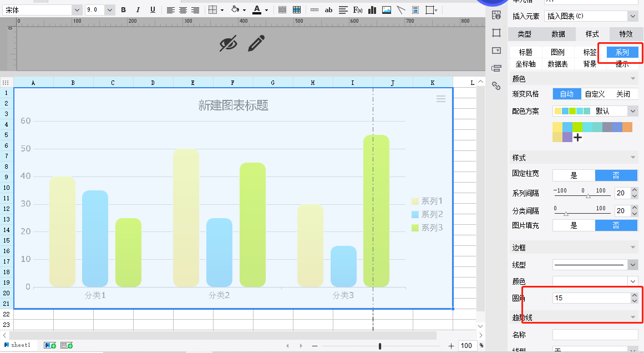Click the crossed-eye hide chart icon
Viewport: 644px width, 353px height.
click(x=229, y=43)
